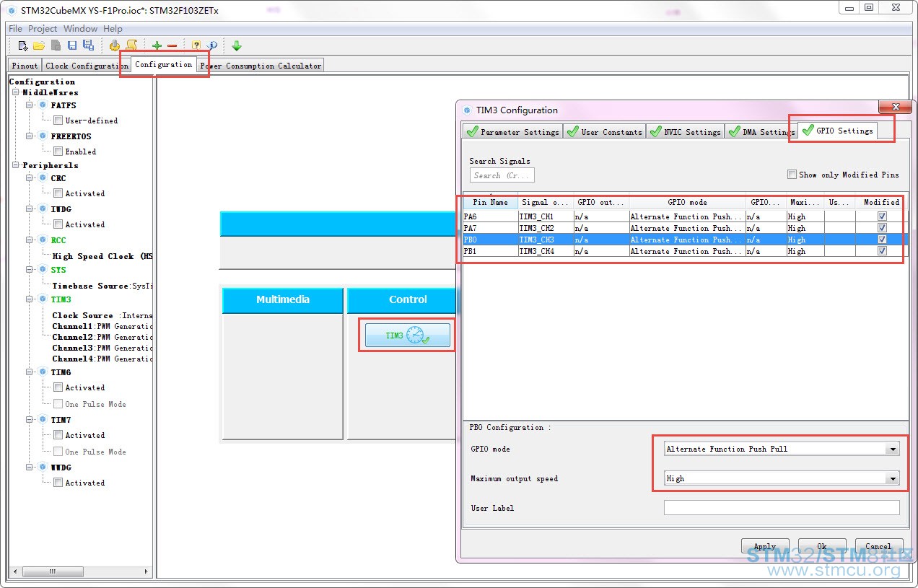This screenshot has height=588, width=918.
Task: Close the TIM3 Configuration dialog
Action: pos(896,107)
